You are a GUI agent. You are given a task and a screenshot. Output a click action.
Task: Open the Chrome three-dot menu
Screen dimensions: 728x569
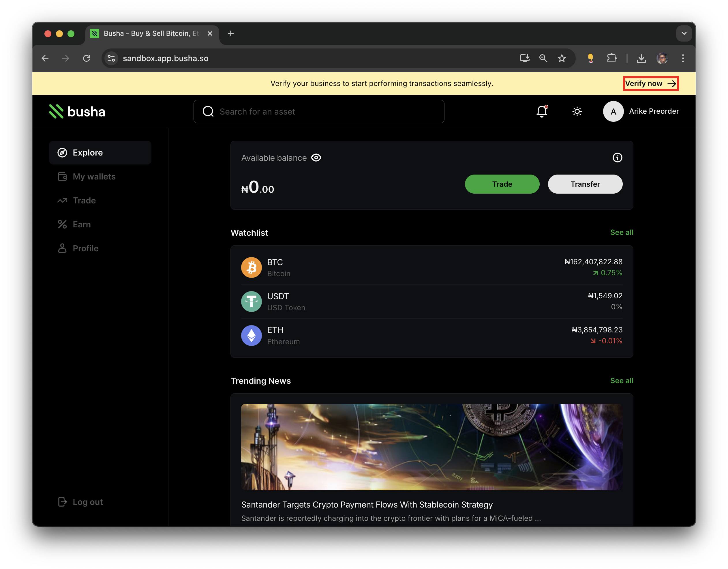click(x=683, y=58)
